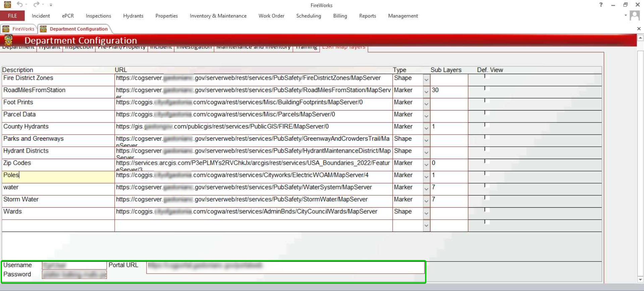Image resolution: width=644 pixels, height=291 pixels.
Task: Open Inventory & Maintenance ribbon tab
Action: pyautogui.click(x=218, y=16)
